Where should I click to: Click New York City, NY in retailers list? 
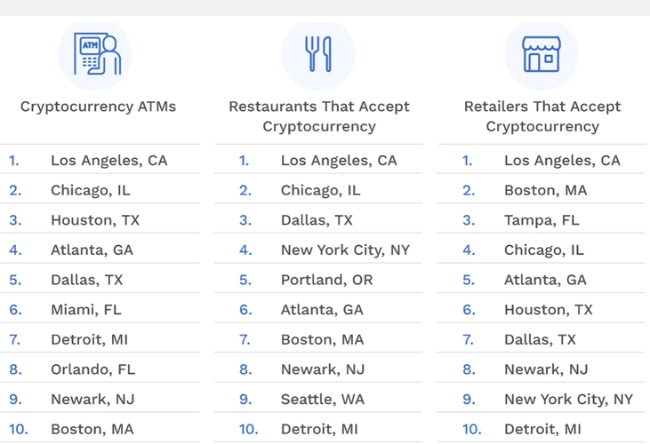point(568,399)
